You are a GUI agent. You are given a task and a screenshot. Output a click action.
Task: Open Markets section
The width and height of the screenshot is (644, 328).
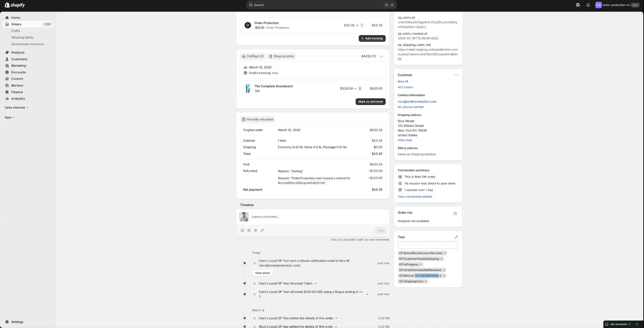tap(17, 86)
